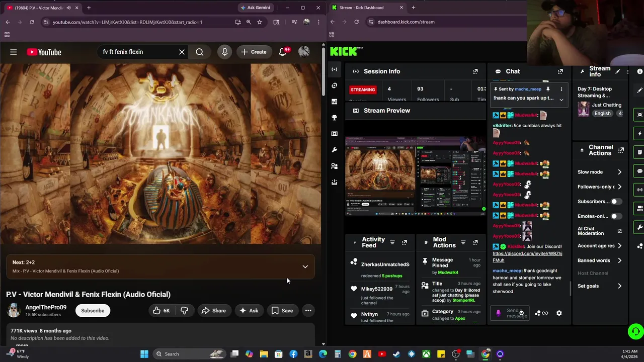Mute the YouTube tab audio icon
Image resolution: width=644 pixels, height=362 pixels.
pyautogui.click(x=68, y=8)
